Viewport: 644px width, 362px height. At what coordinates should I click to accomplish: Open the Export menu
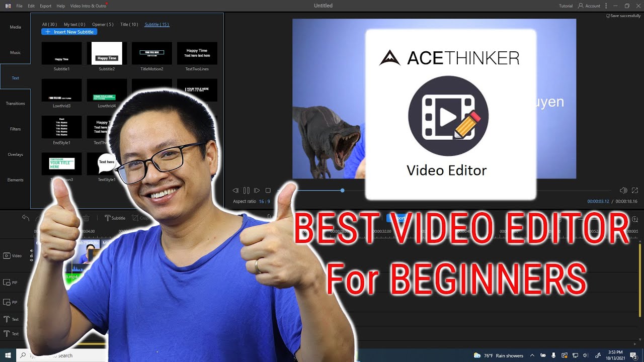45,6
